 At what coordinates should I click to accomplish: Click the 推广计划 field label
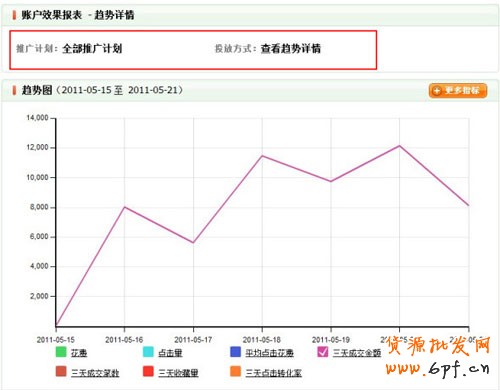[37, 49]
